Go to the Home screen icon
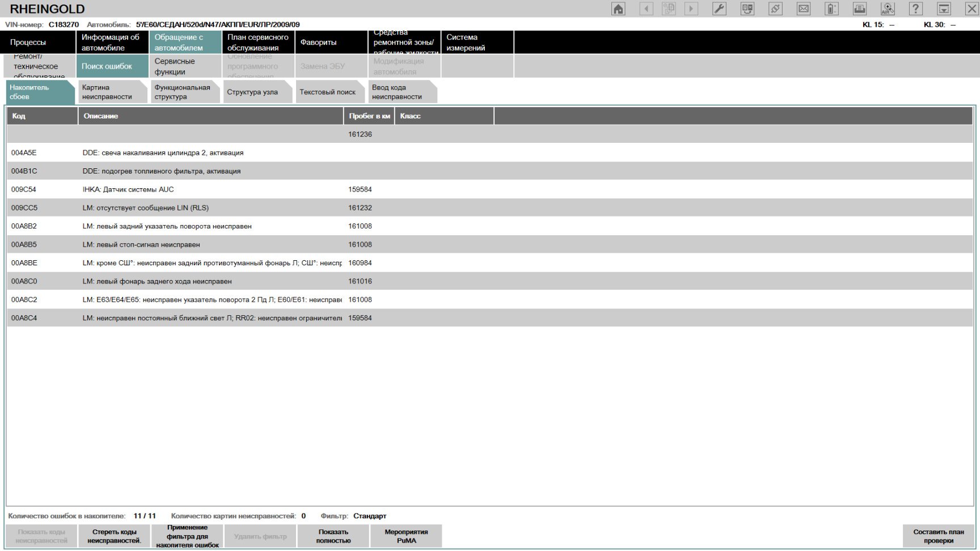 point(618,9)
